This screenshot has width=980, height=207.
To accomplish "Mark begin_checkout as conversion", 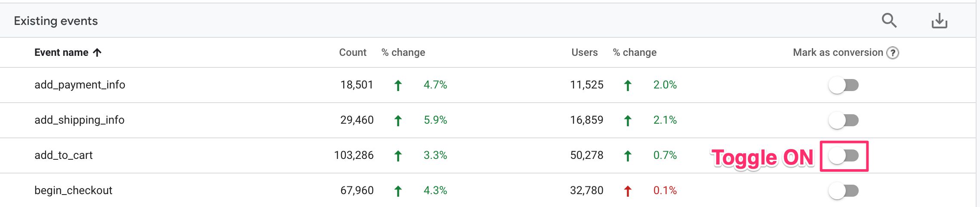I will (x=844, y=191).
